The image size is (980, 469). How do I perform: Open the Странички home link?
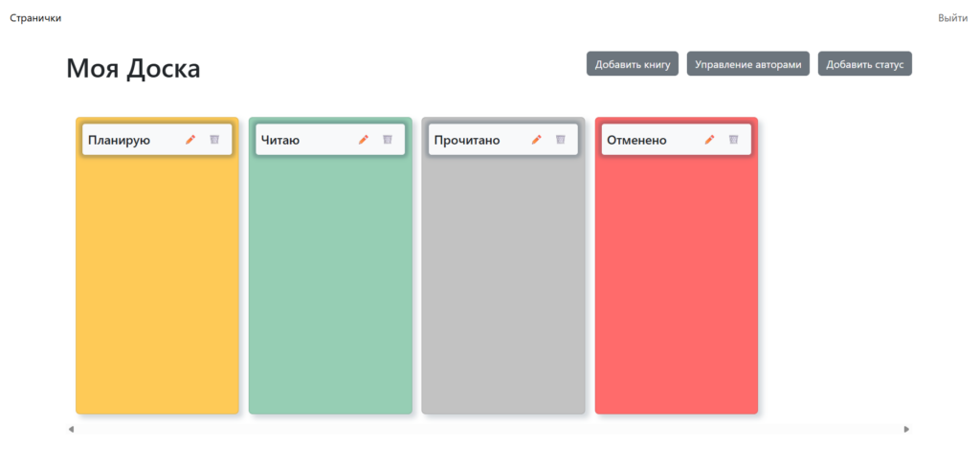tap(35, 18)
